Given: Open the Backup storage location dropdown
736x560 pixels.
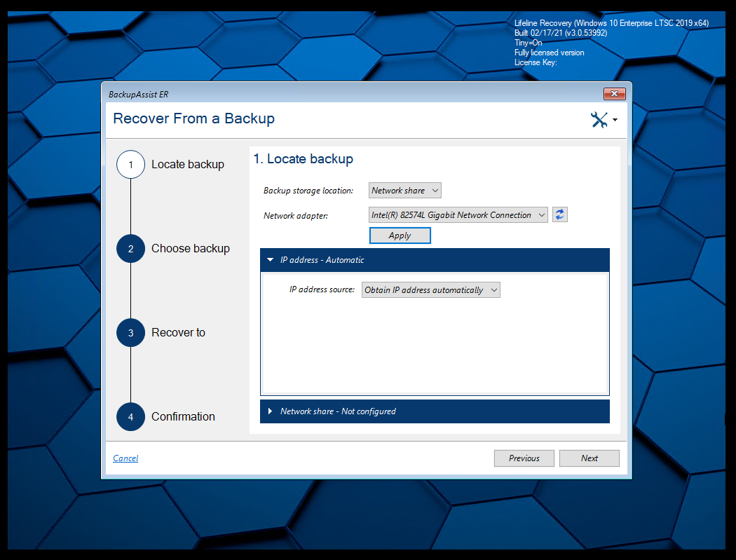Looking at the screenshot, I should pos(404,190).
